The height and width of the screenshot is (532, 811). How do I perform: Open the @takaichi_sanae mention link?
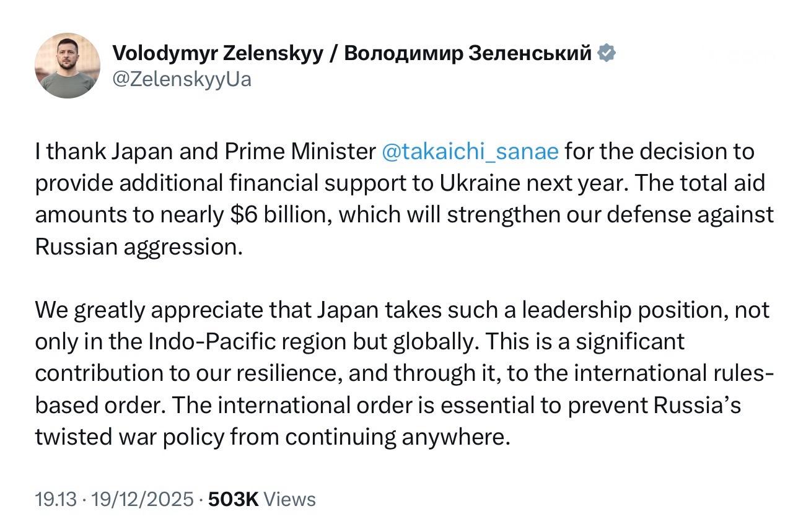tap(470, 152)
